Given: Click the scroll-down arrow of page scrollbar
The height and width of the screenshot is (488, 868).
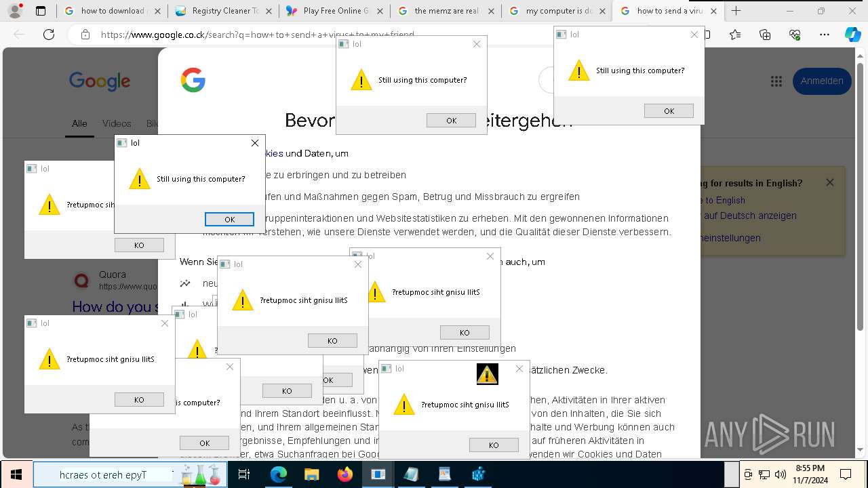Looking at the screenshot, I should 862,449.
